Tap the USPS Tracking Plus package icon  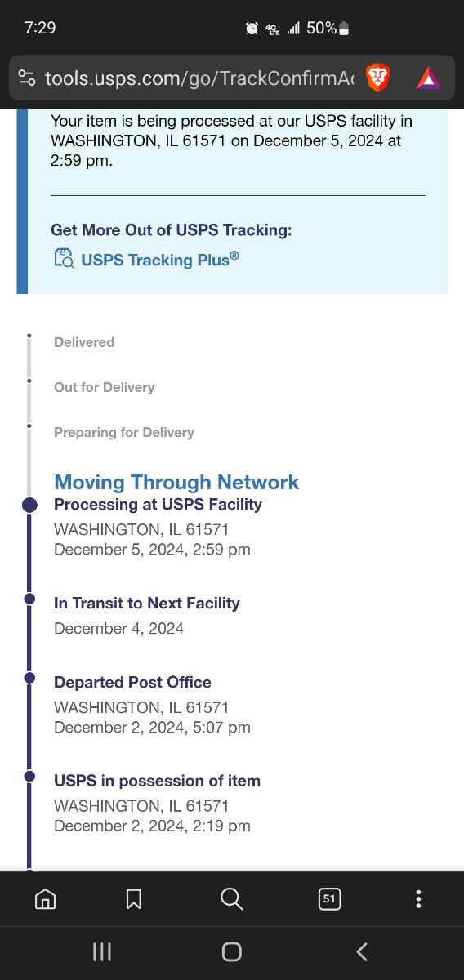[x=64, y=260]
